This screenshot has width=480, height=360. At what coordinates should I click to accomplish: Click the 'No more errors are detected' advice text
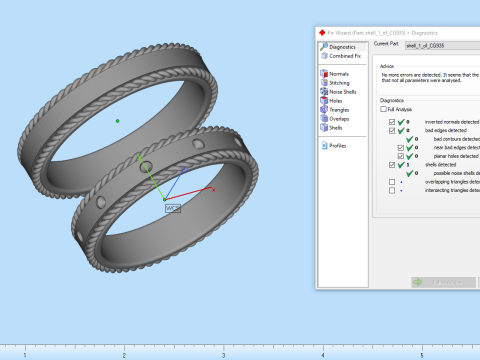point(430,78)
